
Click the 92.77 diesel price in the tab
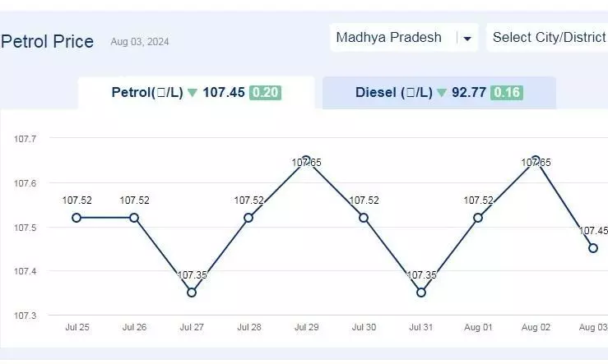coord(469,93)
